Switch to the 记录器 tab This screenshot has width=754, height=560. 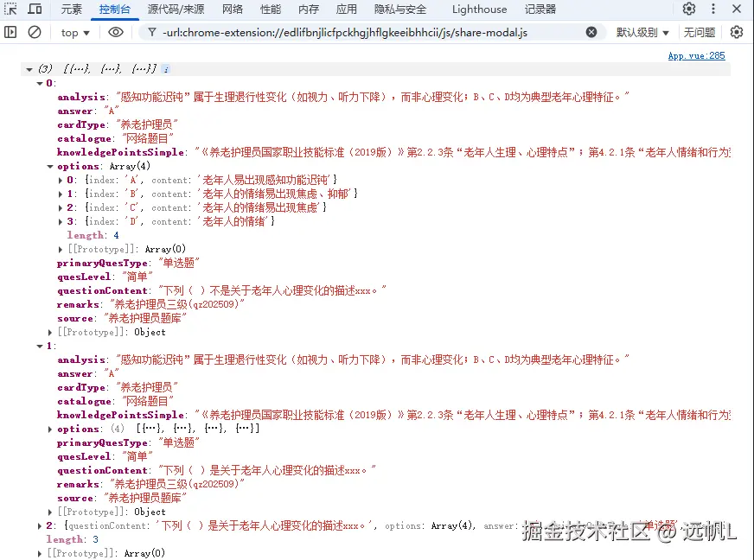(x=540, y=10)
